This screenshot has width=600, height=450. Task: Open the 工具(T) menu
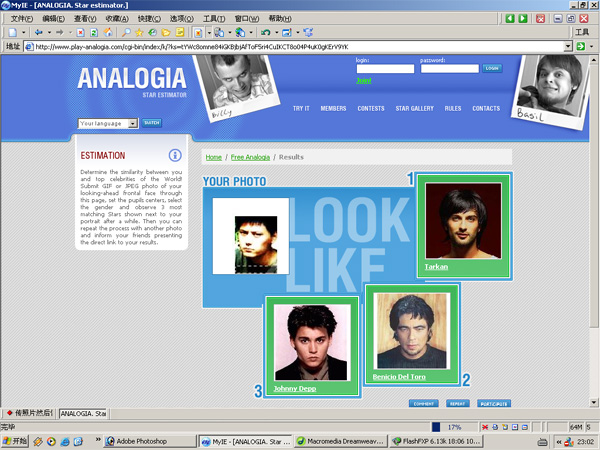pos(214,18)
